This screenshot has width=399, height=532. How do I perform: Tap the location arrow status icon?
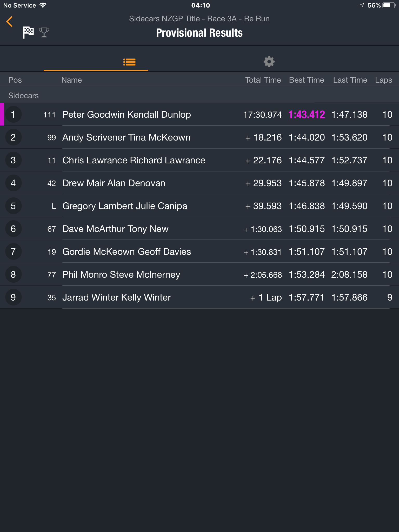tap(362, 5)
